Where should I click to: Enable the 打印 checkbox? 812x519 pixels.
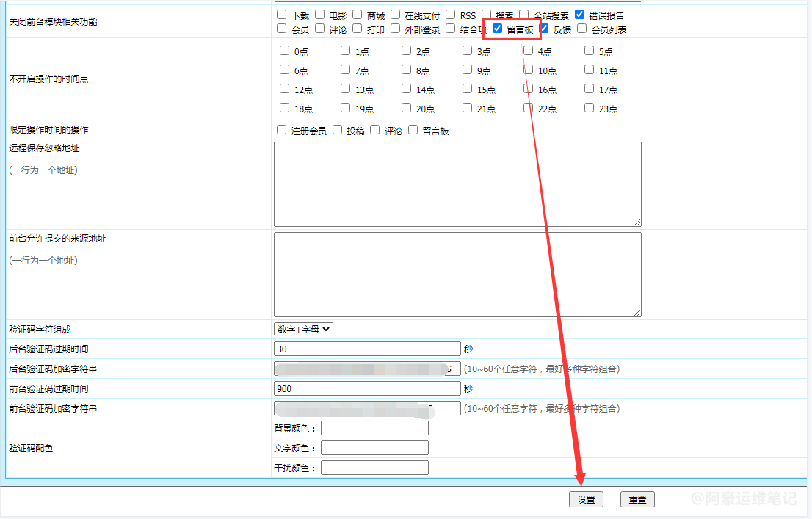click(x=358, y=29)
